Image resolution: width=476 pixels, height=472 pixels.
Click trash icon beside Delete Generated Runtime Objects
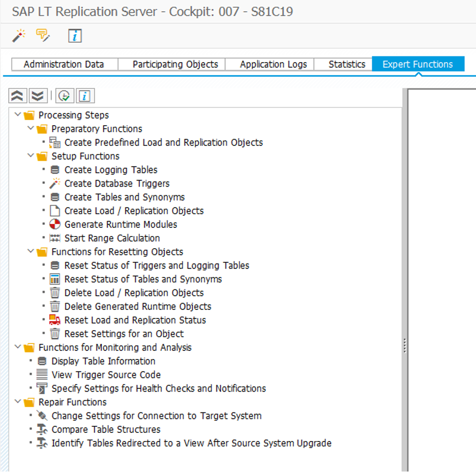tap(55, 306)
